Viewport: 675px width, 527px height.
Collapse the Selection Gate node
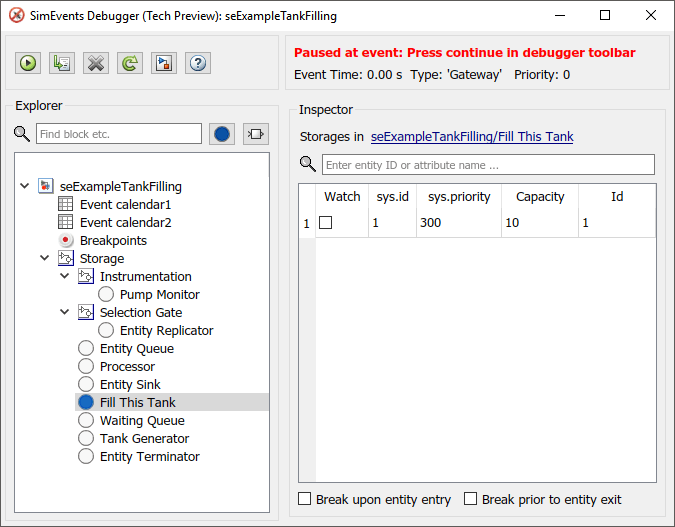click(65, 312)
